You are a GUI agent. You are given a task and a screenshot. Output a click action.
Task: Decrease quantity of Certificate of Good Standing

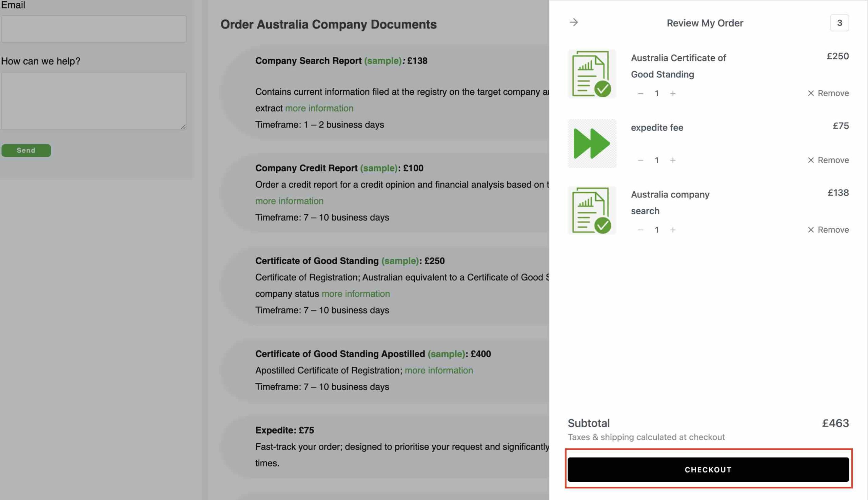[640, 93]
